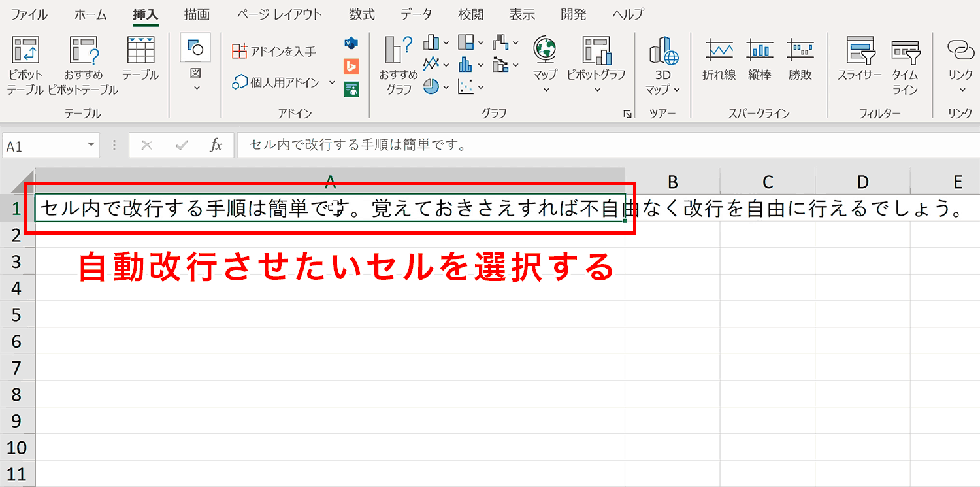Screen dimensions: 980x487
Task: Open the Data (データ) tab
Action: pyautogui.click(x=416, y=14)
